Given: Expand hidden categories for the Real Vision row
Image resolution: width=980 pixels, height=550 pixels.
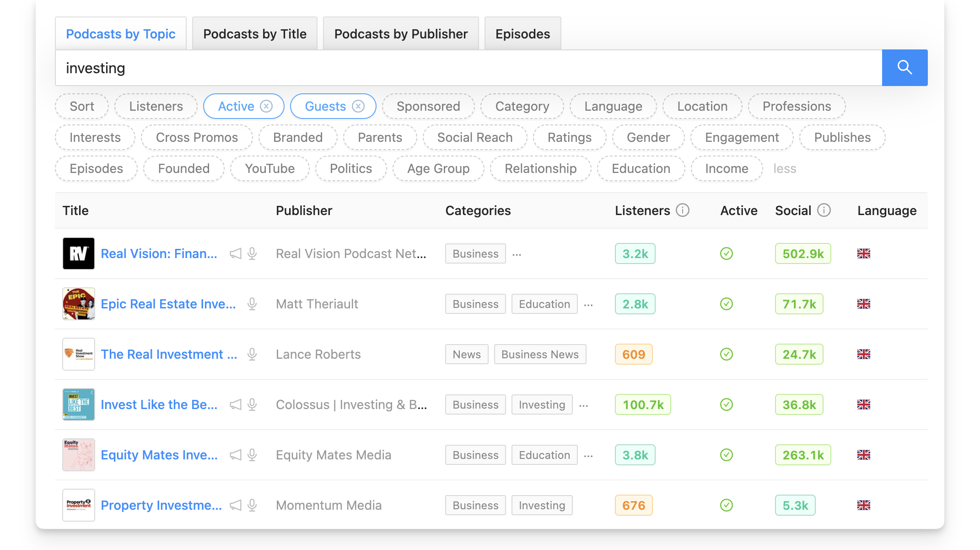Looking at the screenshot, I should pos(517,255).
